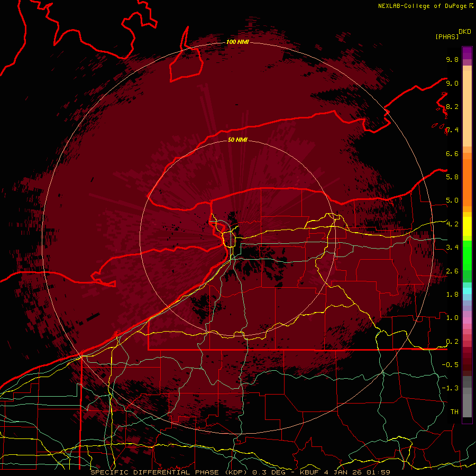Click the 50 NMI range ring label
The height and width of the screenshot is (476, 476).
(237, 140)
